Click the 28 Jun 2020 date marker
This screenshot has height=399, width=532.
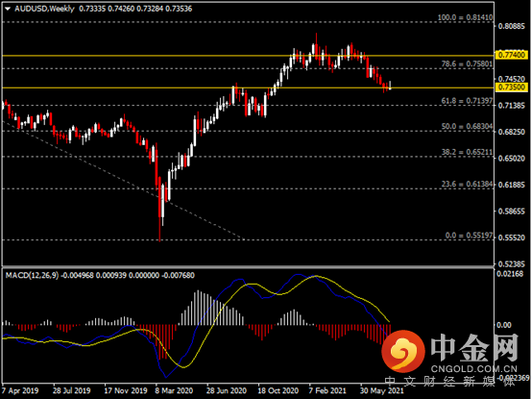pos(227,390)
